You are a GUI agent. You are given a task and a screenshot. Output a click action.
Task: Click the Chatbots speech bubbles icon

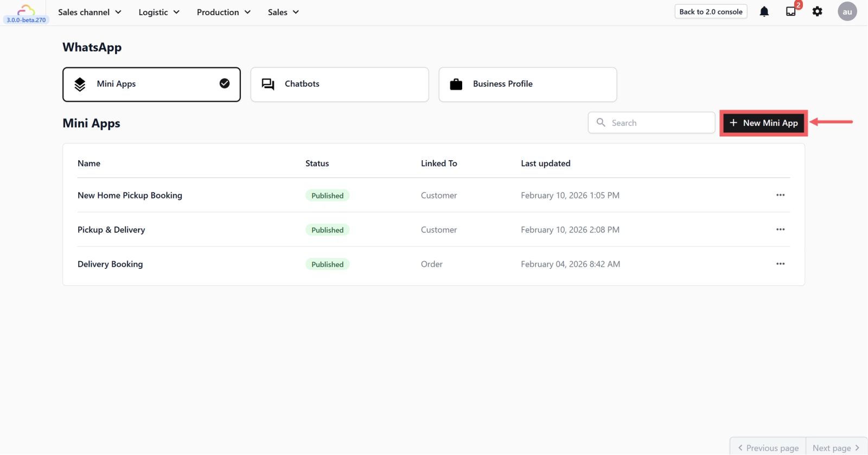(268, 84)
